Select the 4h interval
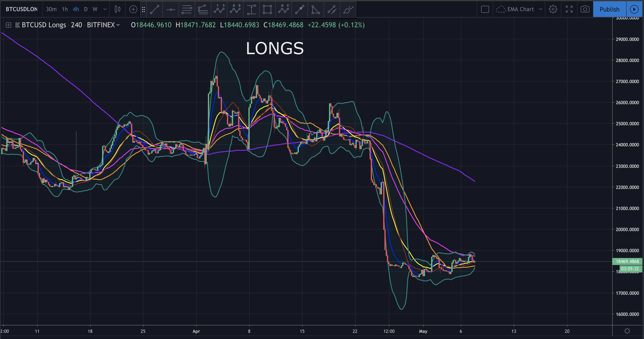 tap(76, 9)
